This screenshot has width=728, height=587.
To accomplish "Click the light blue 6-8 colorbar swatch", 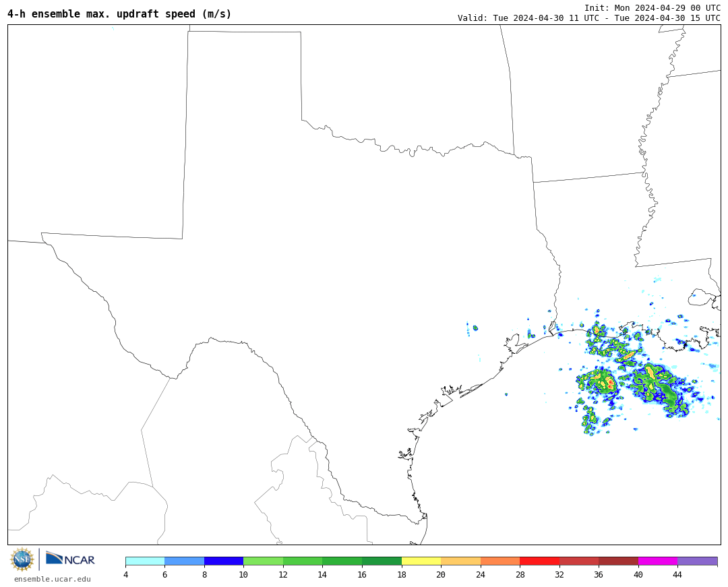I will click(x=184, y=561).
